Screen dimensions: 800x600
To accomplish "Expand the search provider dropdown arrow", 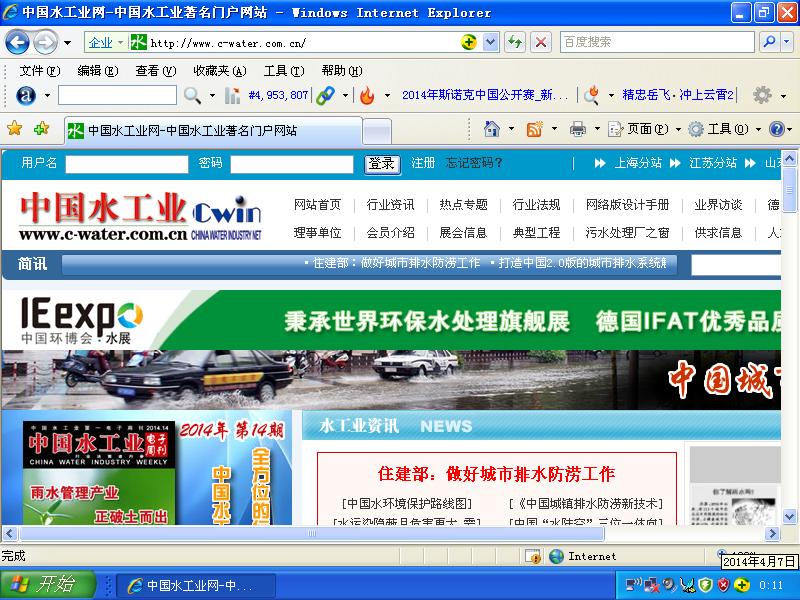I will [x=787, y=42].
